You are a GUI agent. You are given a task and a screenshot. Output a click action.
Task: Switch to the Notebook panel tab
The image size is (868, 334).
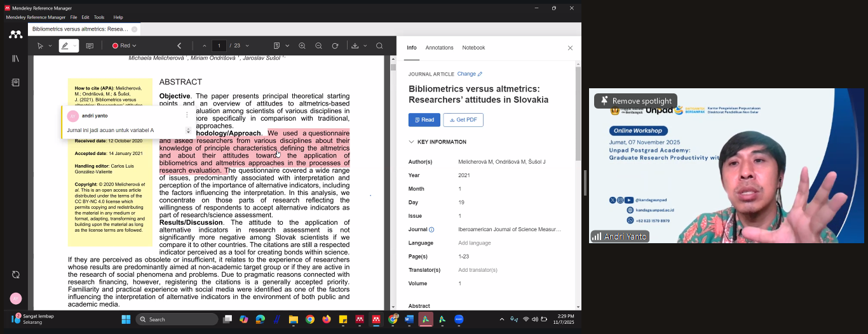473,48
